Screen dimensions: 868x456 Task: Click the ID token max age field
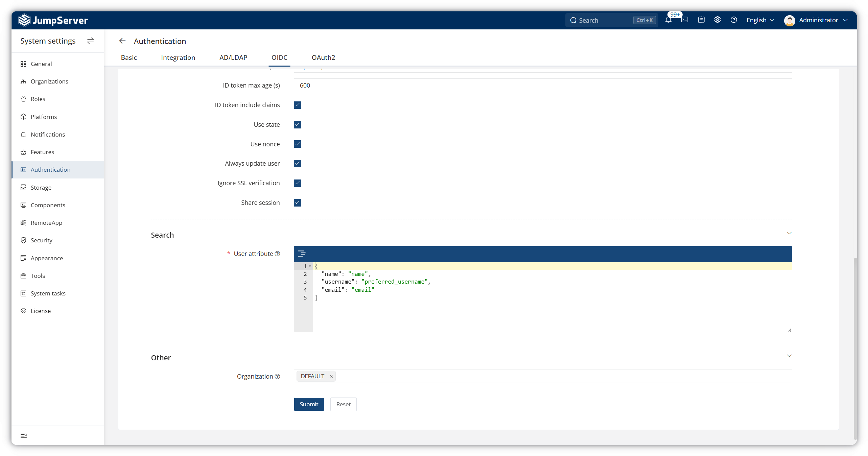tap(543, 86)
